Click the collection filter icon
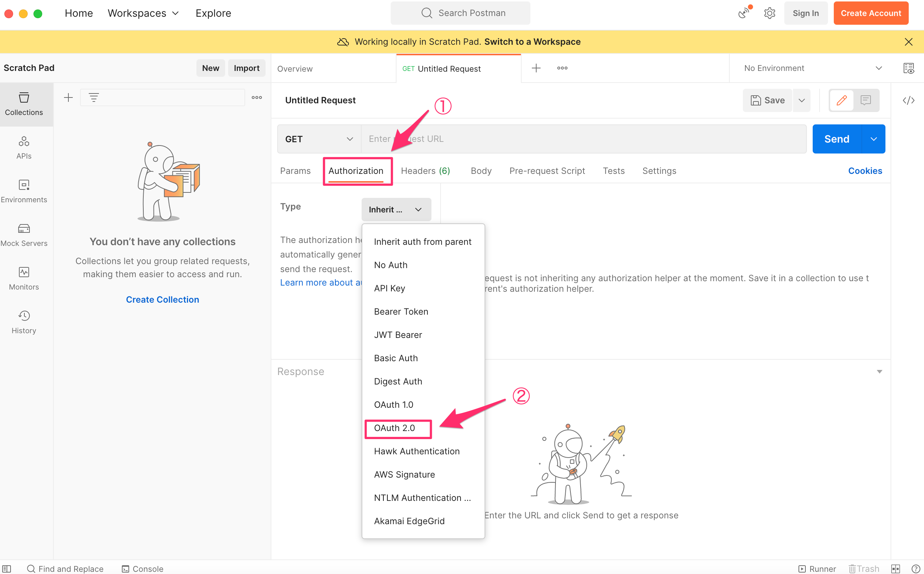Image resolution: width=924 pixels, height=574 pixels. tap(94, 97)
